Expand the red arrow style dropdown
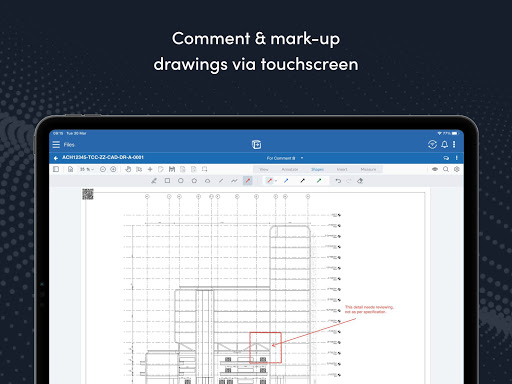The image size is (512, 384). pyautogui.click(x=276, y=181)
